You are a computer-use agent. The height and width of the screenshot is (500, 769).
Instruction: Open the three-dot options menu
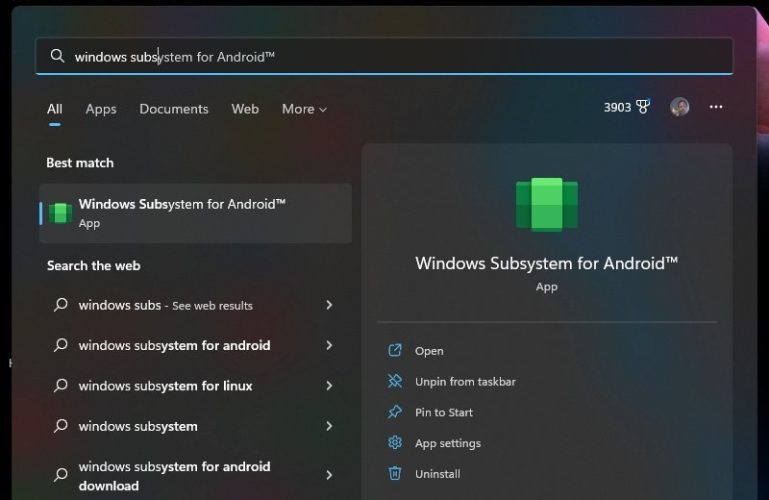pyautogui.click(x=716, y=107)
